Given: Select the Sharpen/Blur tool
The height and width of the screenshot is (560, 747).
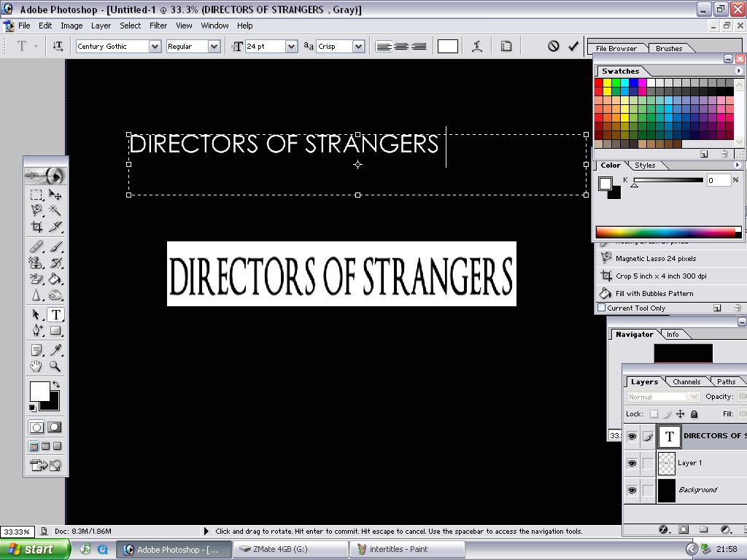Looking at the screenshot, I should click(x=36, y=295).
